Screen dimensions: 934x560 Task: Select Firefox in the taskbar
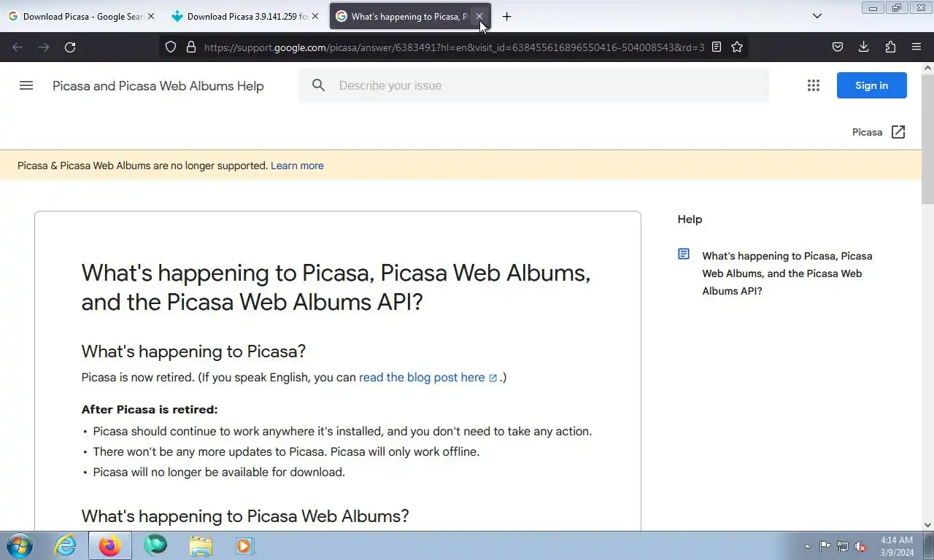click(x=110, y=545)
